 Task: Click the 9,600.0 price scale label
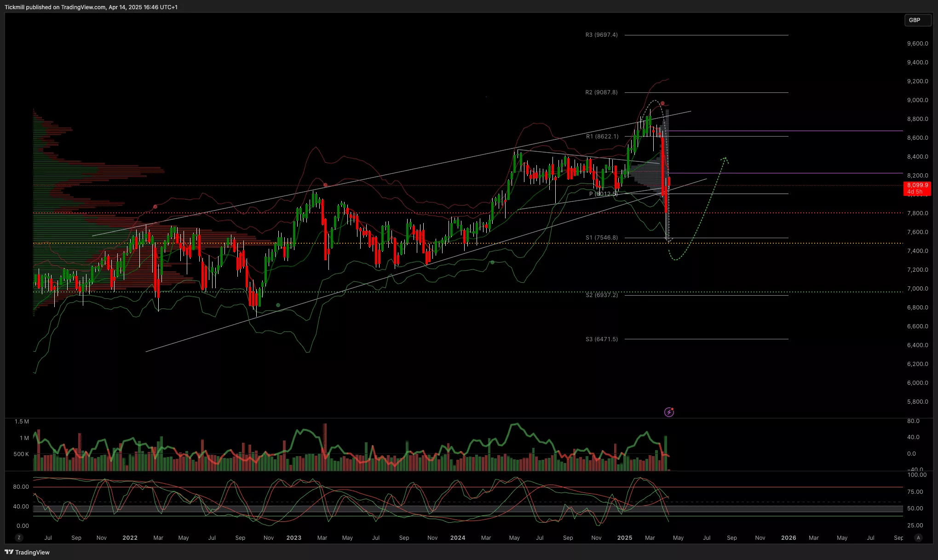click(x=917, y=44)
